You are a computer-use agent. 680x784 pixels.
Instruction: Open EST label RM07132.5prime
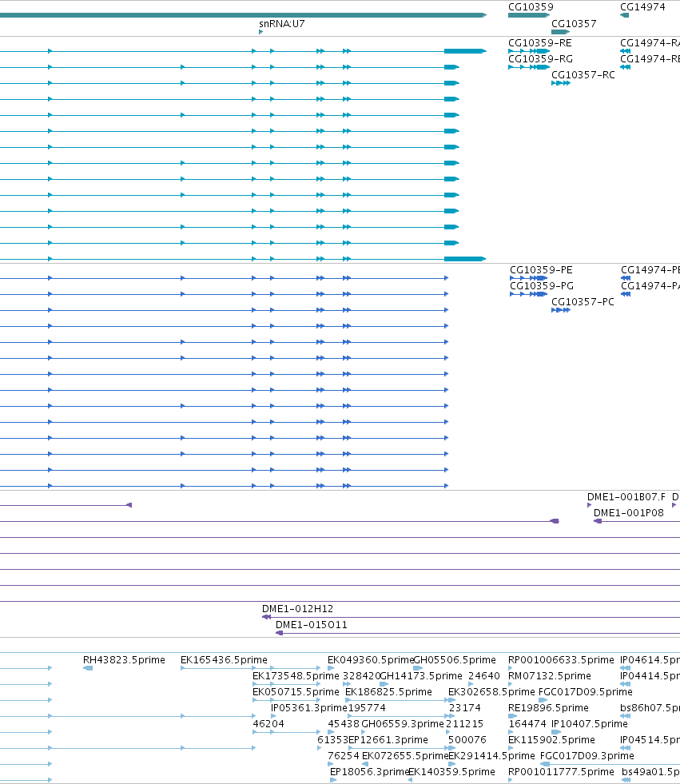[x=550, y=676]
